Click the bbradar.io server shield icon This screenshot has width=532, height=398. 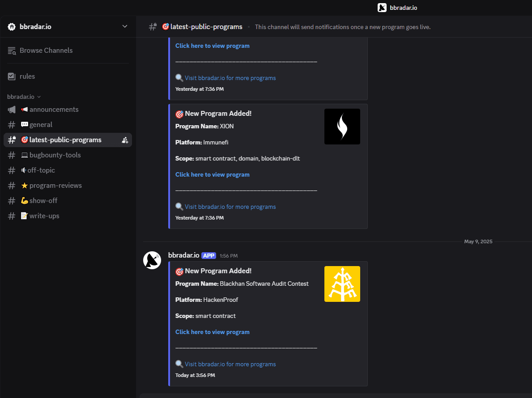(x=12, y=27)
